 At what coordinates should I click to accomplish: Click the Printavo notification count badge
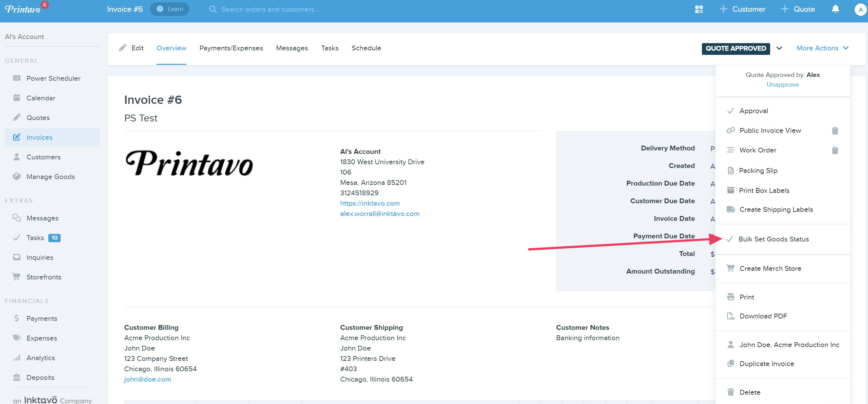(45, 4)
